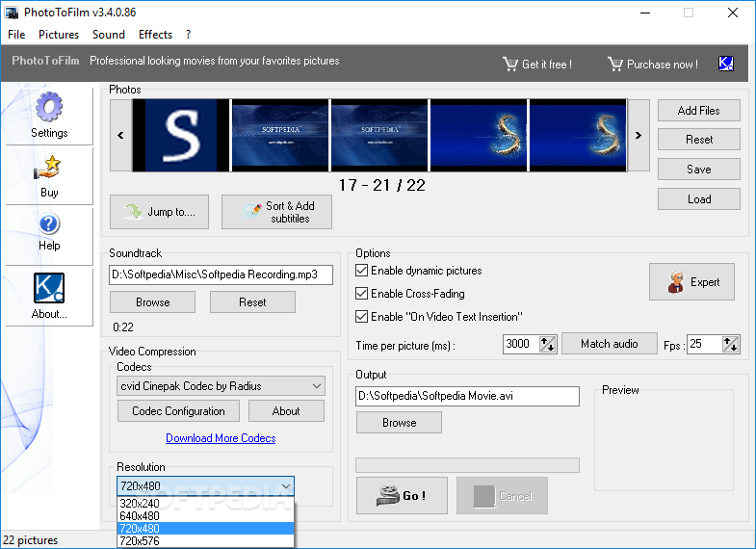Save the photo list
This screenshot has height=549, width=756.
point(698,170)
